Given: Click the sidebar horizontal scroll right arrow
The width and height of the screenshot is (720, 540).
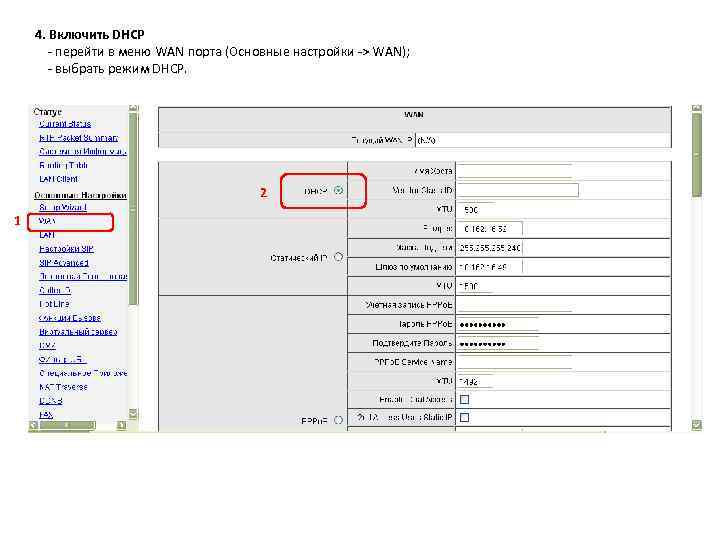Looking at the screenshot, I should (121, 425).
